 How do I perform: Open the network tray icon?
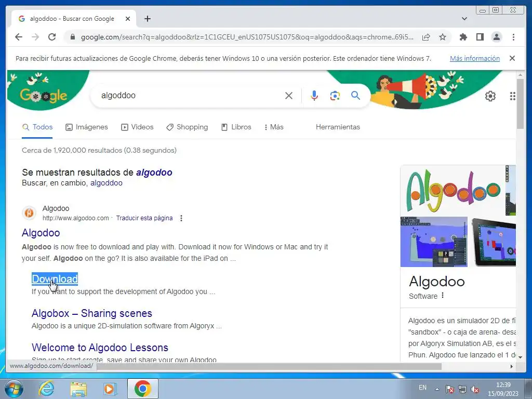(462, 389)
